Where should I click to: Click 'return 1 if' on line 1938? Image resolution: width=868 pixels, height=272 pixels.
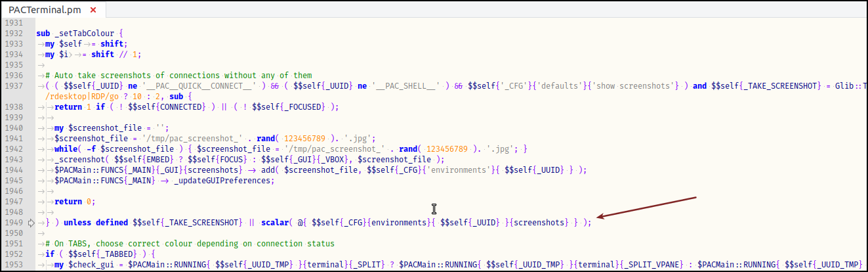click(x=80, y=106)
